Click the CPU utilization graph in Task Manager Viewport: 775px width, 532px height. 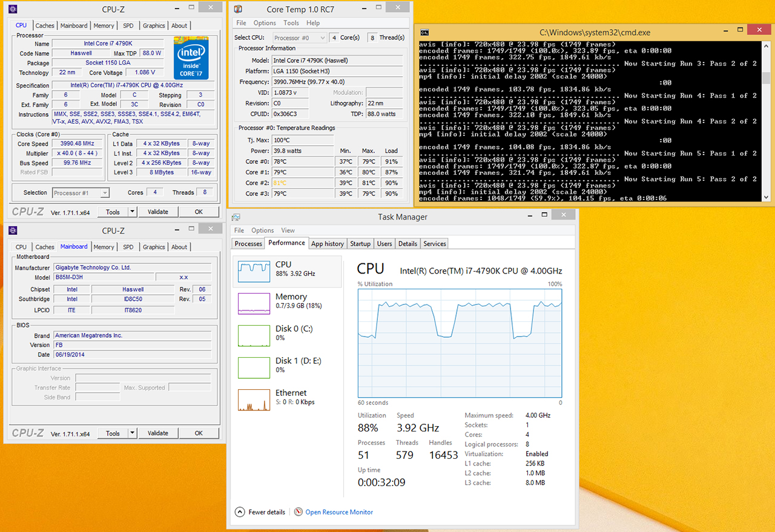(460, 343)
